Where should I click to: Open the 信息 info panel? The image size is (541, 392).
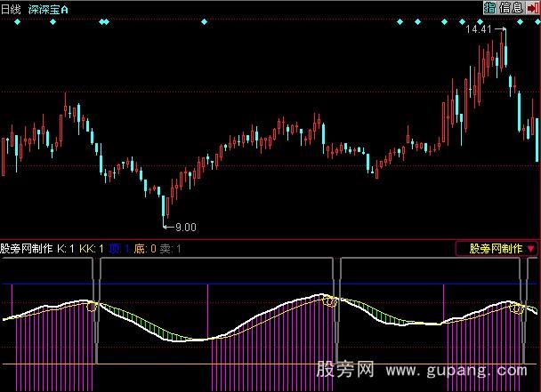[511, 7]
